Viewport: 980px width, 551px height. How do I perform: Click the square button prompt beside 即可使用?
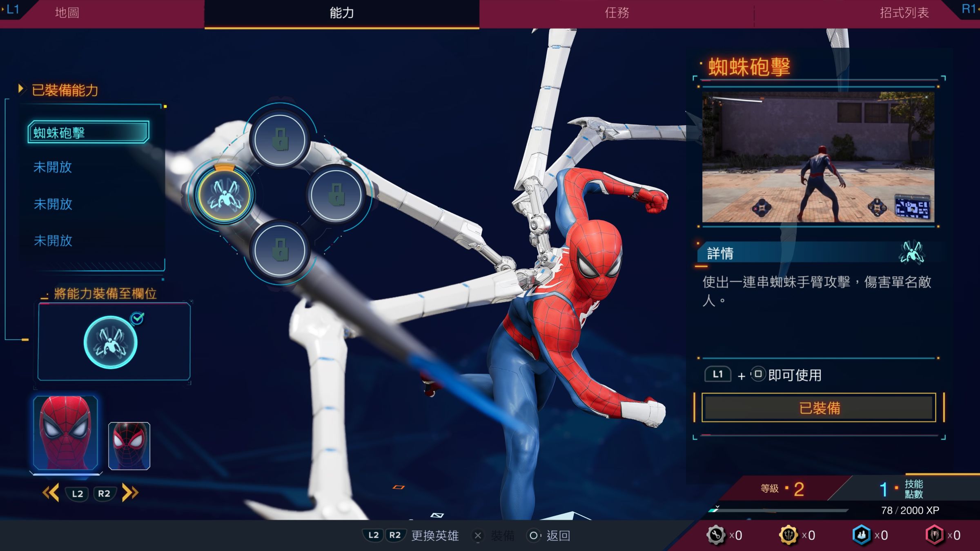pos(758,374)
